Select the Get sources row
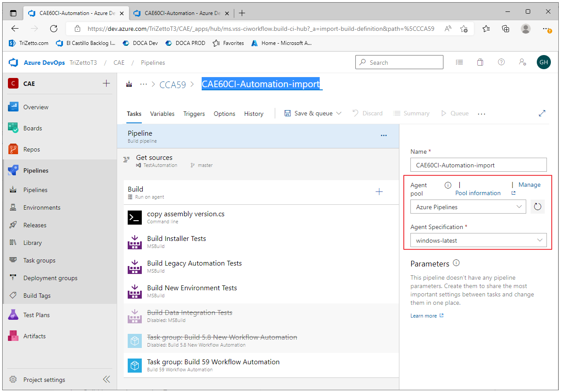The width and height of the screenshot is (561, 392). pos(258,161)
